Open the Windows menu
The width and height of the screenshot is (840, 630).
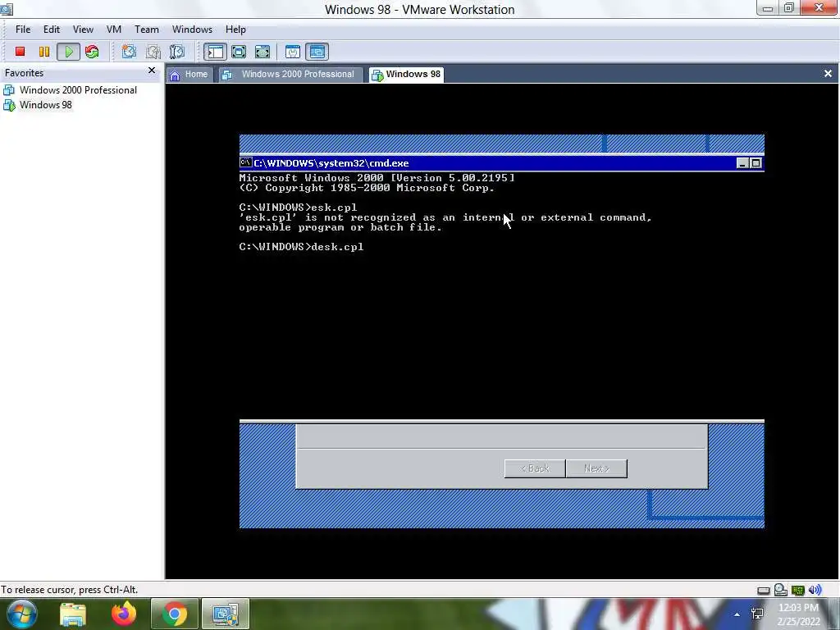tap(192, 30)
